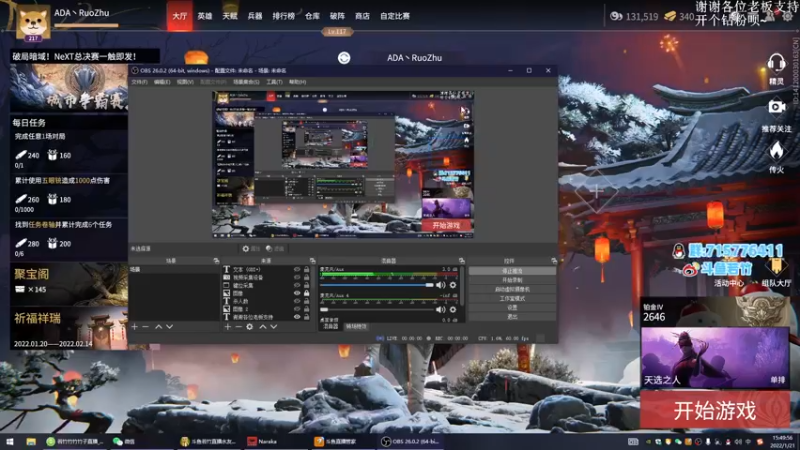Remove selected scene with minus icon in Scenes panel
Viewport: 800px width, 450px height.
tap(145, 327)
